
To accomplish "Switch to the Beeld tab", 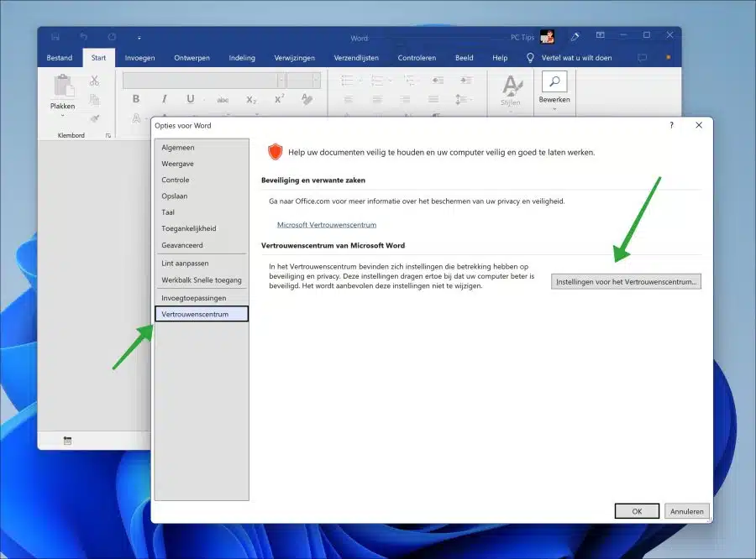I will click(465, 58).
